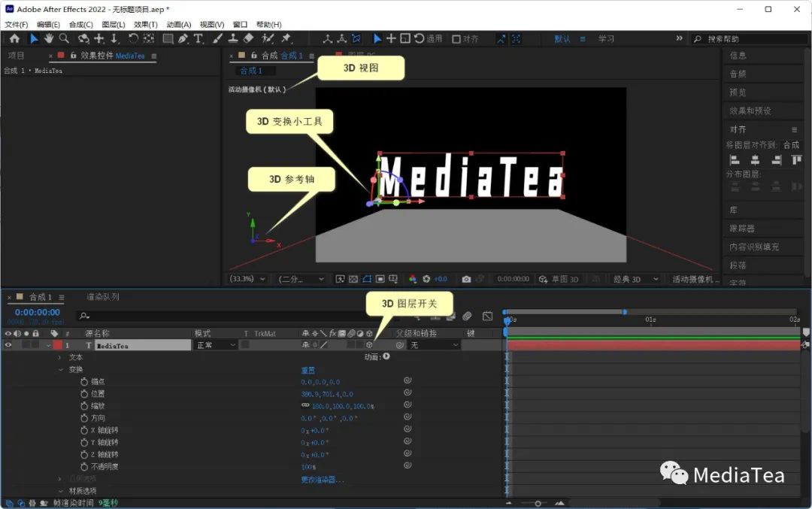
Task: Select the Roto Brush tool
Action: pos(268,38)
